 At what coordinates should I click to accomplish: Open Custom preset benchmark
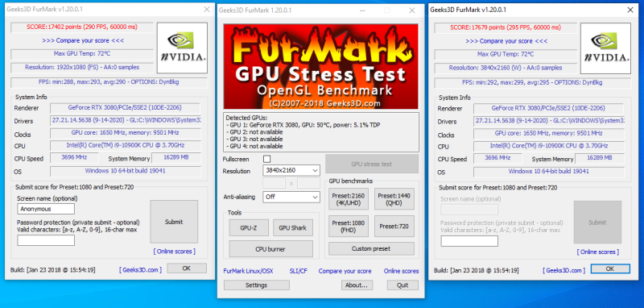[x=371, y=249]
